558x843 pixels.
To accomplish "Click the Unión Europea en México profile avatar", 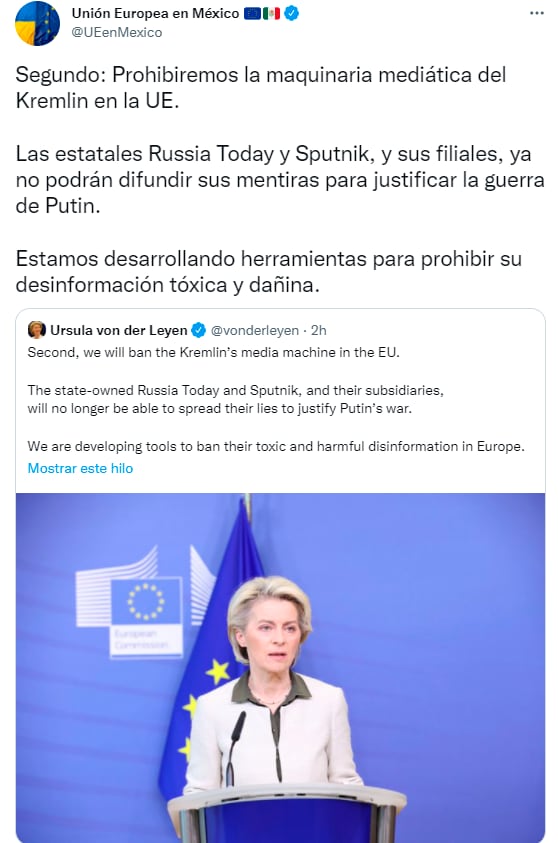I will (37, 23).
